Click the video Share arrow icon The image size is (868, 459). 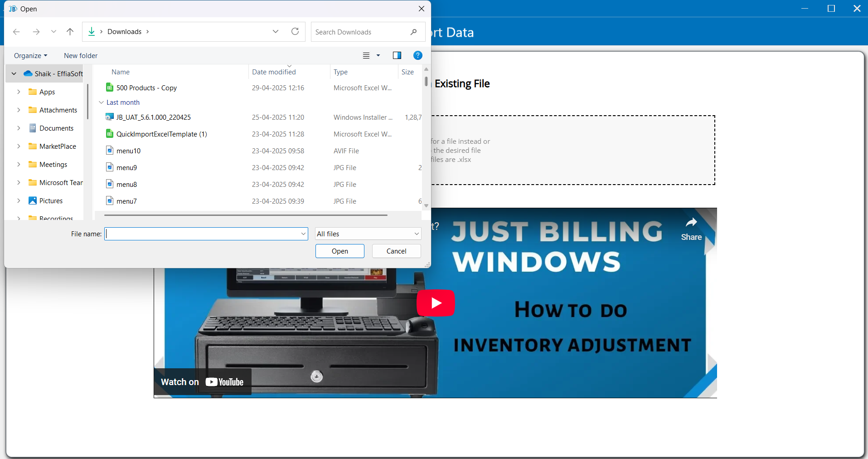click(x=691, y=223)
